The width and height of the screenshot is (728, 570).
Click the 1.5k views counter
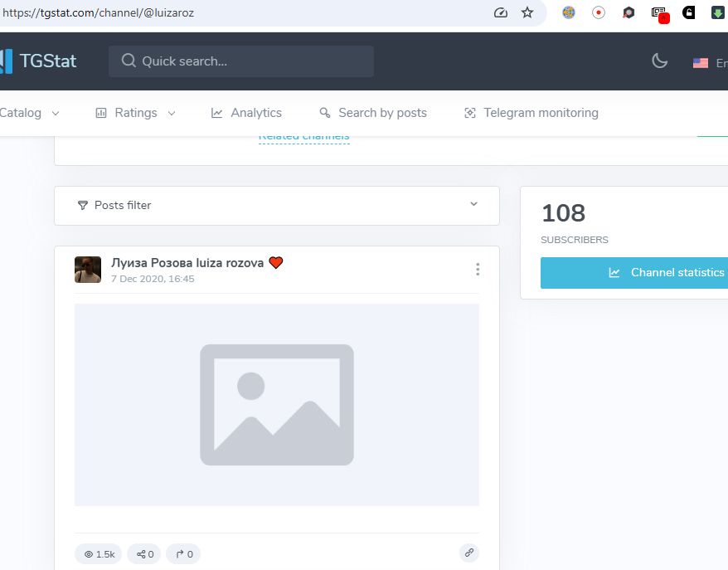[99, 553]
